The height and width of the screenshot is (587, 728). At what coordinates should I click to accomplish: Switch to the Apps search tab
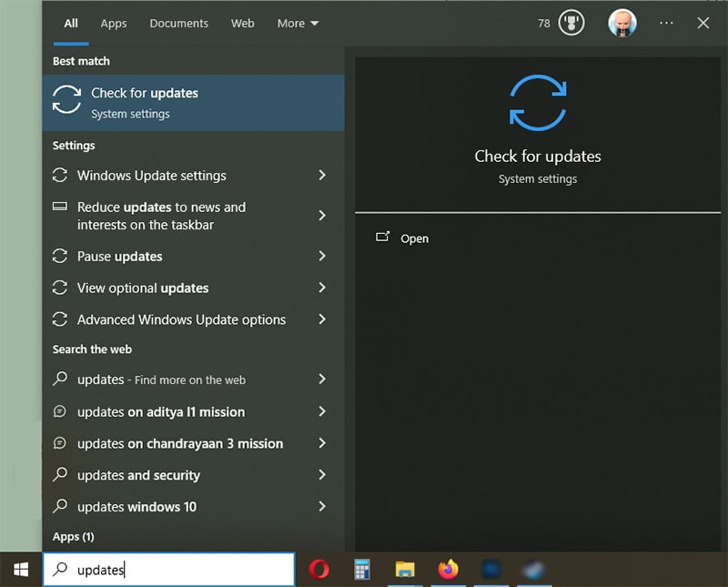113,24
